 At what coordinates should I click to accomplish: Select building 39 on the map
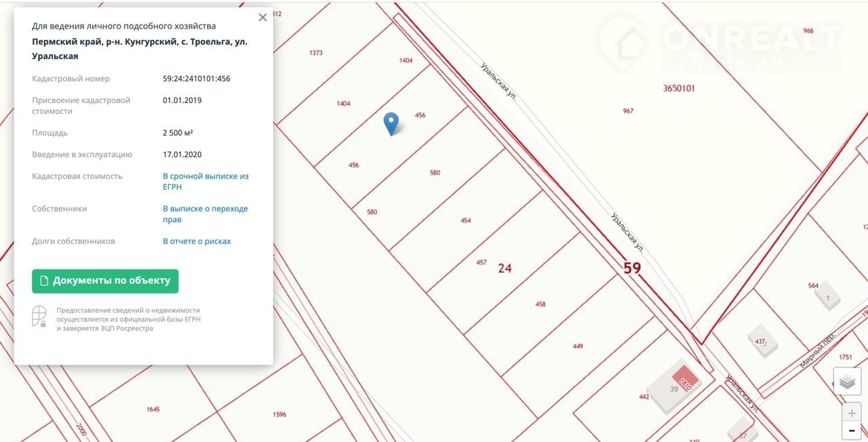click(x=673, y=388)
